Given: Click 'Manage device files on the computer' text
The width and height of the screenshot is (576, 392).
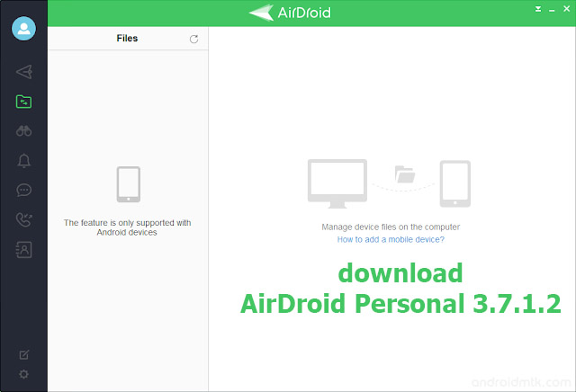Looking at the screenshot, I should coord(391,227).
